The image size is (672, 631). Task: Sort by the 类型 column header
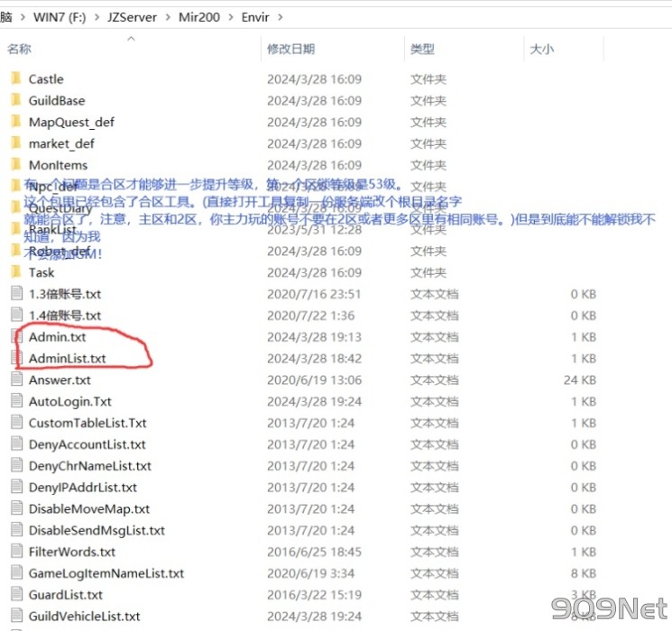(x=422, y=50)
